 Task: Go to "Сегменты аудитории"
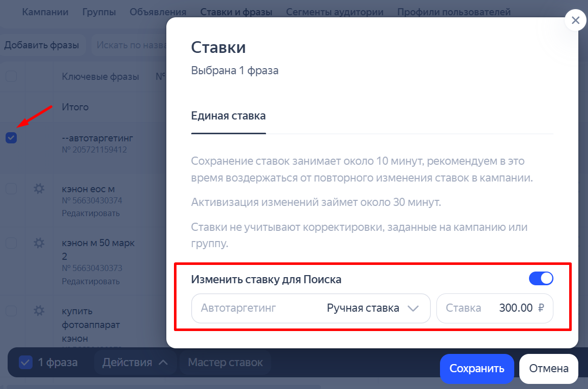point(334,12)
